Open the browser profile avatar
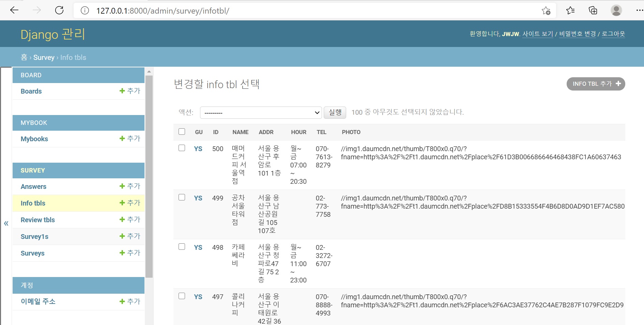 pyautogui.click(x=616, y=10)
